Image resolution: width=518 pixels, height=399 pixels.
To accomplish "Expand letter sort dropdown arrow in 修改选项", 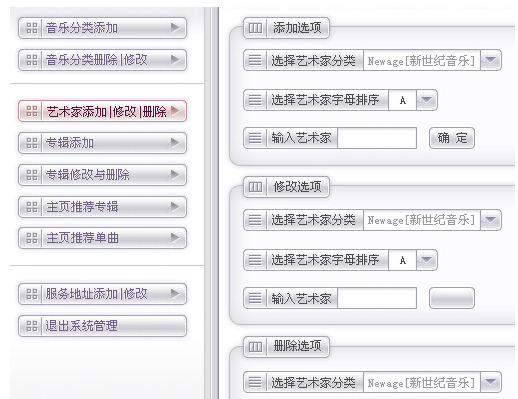I will coord(427,260).
